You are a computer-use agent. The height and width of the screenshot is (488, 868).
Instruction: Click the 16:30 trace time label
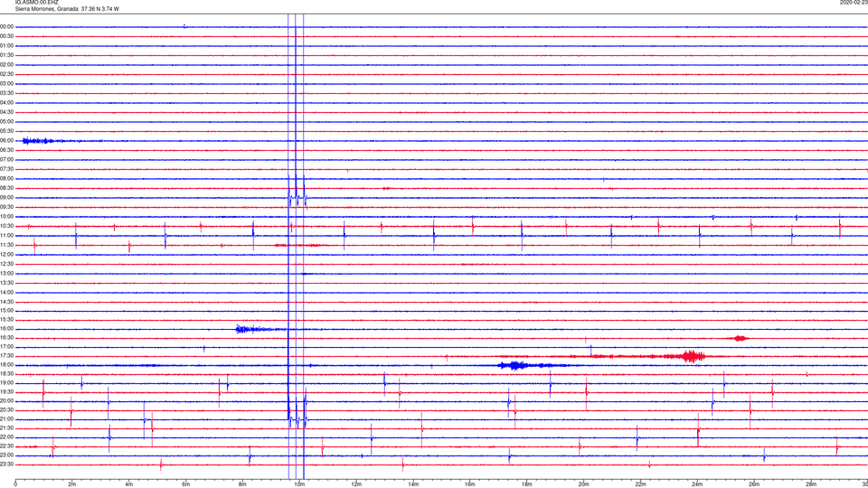[6, 338]
